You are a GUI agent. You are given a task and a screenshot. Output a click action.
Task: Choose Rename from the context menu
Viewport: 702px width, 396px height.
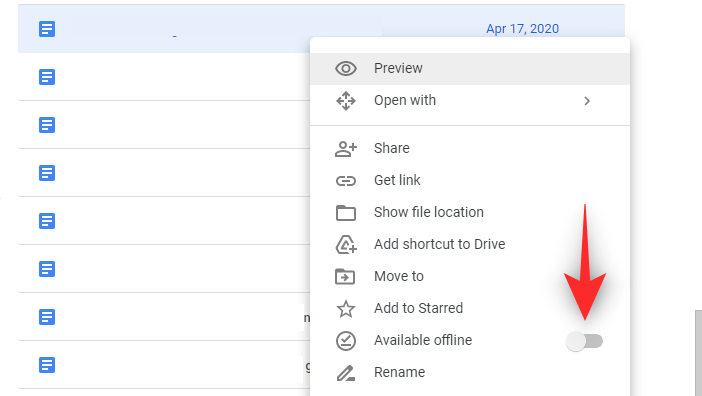click(470, 373)
